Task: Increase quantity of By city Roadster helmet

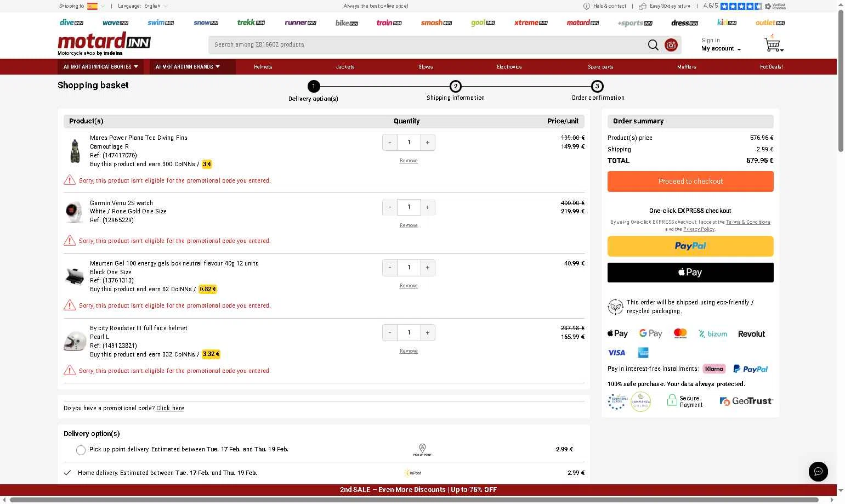Action: point(428,333)
